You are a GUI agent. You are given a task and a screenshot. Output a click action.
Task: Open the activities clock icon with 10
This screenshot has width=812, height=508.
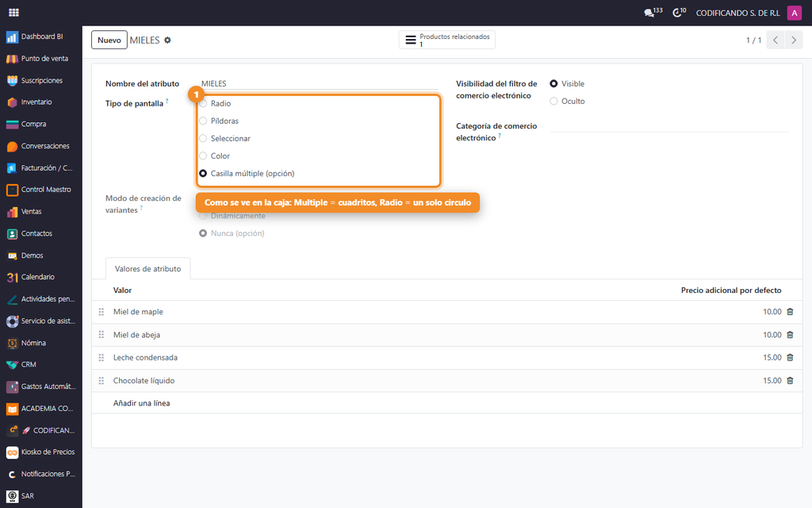(679, 13)
